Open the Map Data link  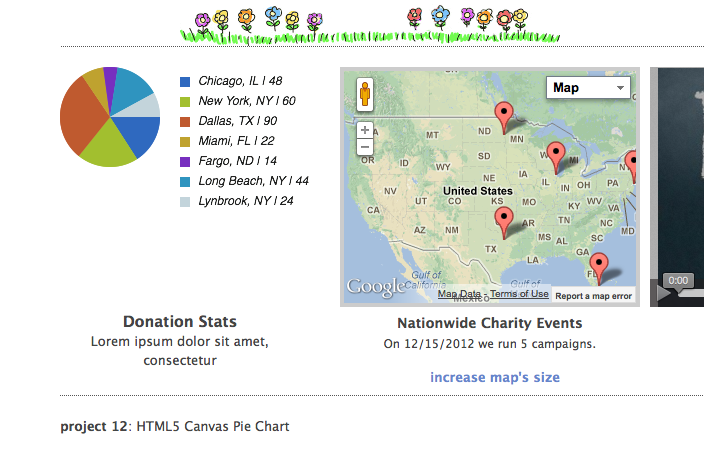tap(459, 294)
